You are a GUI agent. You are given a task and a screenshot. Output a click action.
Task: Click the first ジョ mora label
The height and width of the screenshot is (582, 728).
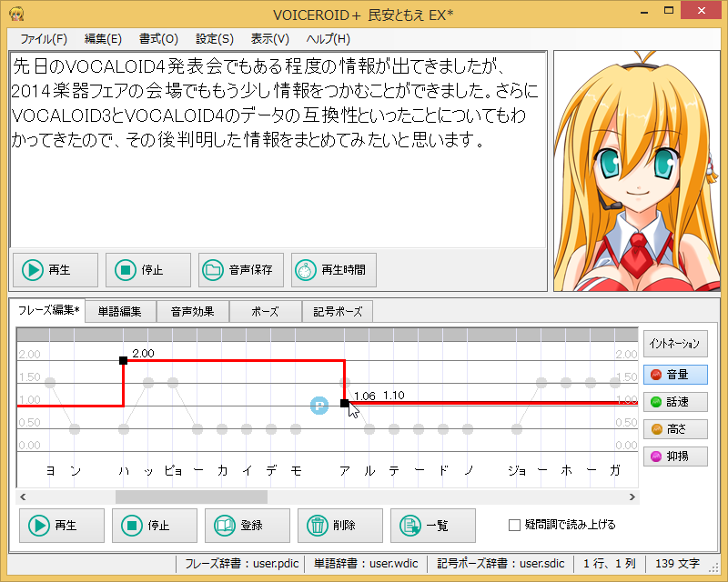(517, 471)
